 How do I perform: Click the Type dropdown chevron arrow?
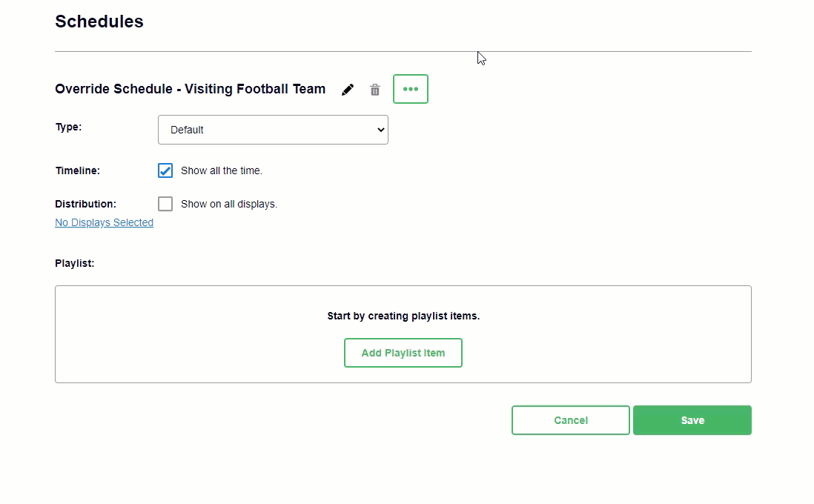point(381,130)
